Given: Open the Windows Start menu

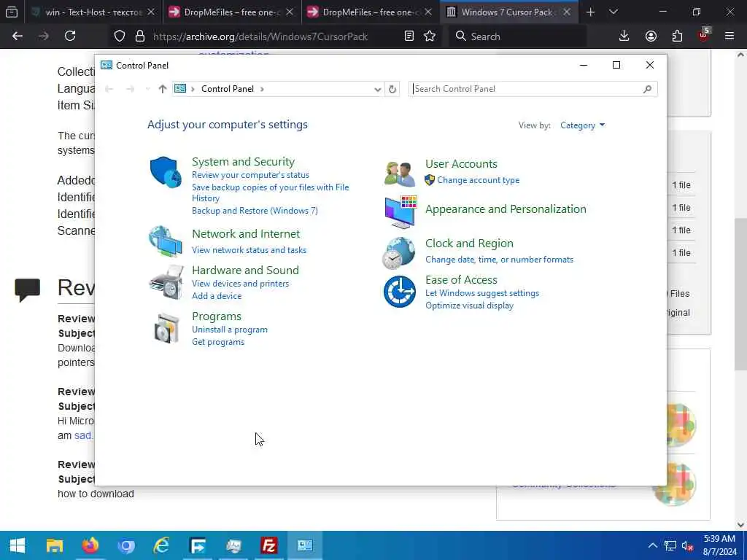Looking at the screenshot, I should point(18,545).
